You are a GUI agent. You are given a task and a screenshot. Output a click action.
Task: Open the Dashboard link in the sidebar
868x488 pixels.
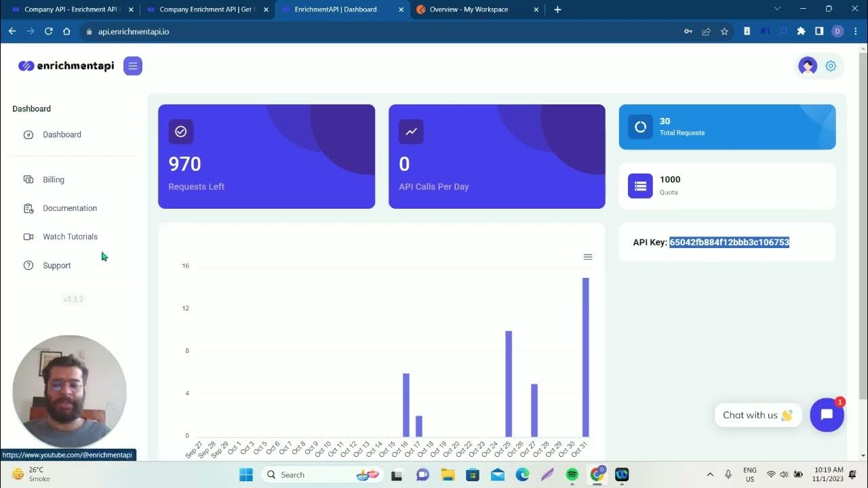click(62, 134)
